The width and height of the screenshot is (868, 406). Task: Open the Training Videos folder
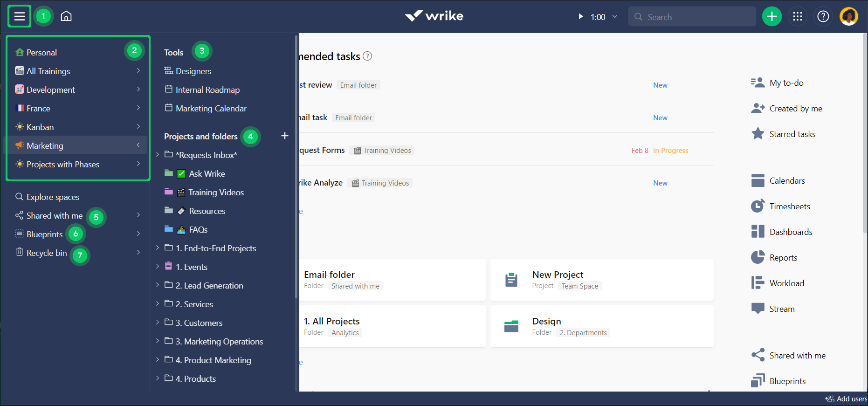pyautogui.click(x=216, y=192)
